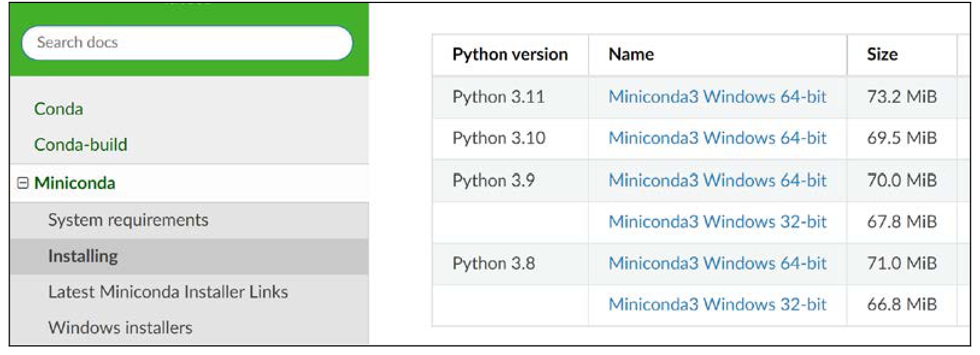This screenshot has width=980, height=355.
Task: Click the 70.0 MiB size value
Action: coord(902,180)
